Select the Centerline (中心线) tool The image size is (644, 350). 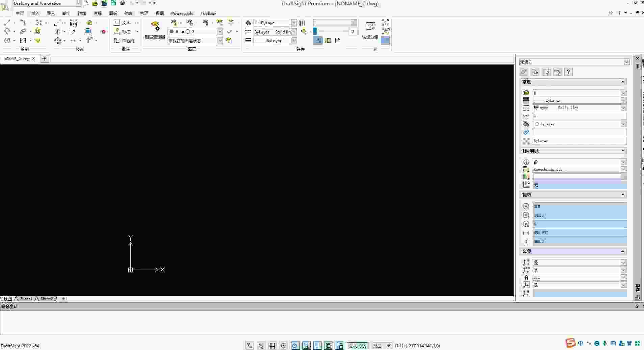[x=124, y=41]
